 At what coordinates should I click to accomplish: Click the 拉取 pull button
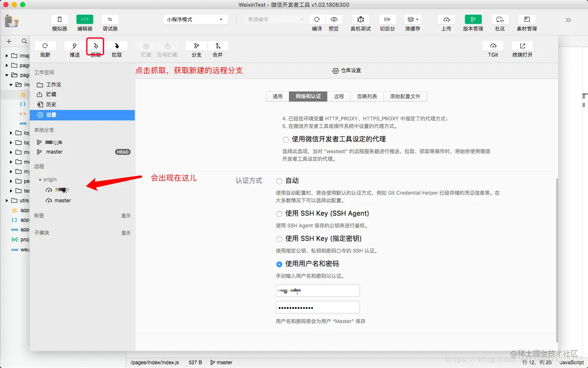click(117, 46)
